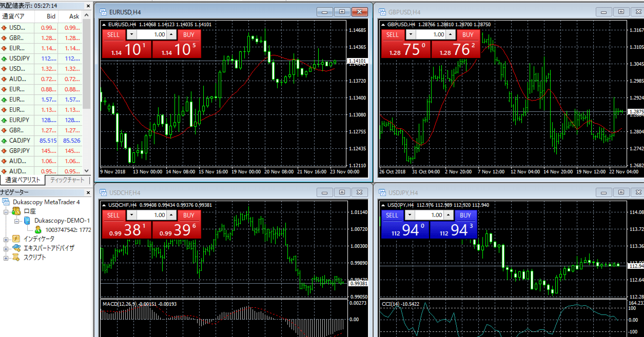Increase volume with up arrow on GBPUSD chart
This screenshot has height=337, width=644.
click(451, 35)
